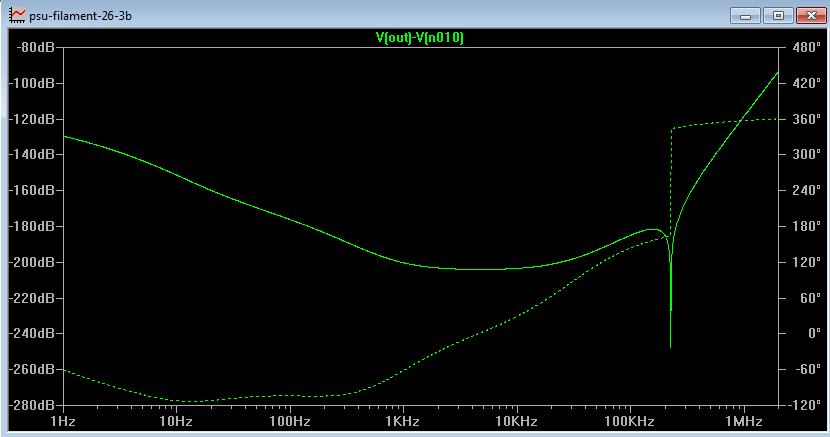Minimize the psu-filament-26-3b window
Screen dimensions: 830x437
745,15
